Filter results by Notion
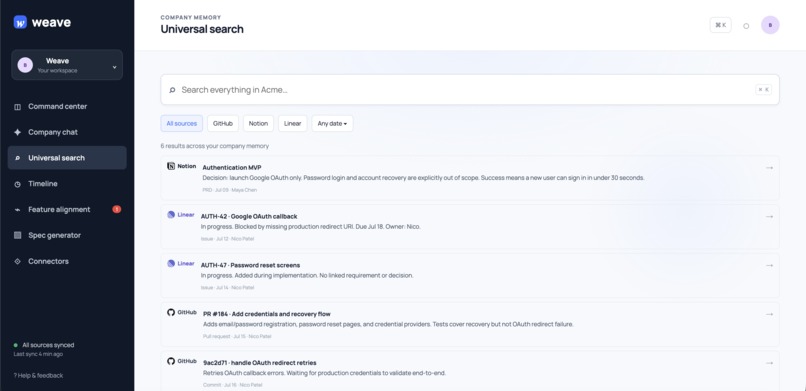The width and height of the screenshot is (806, 391). click(x=258, y=123)
